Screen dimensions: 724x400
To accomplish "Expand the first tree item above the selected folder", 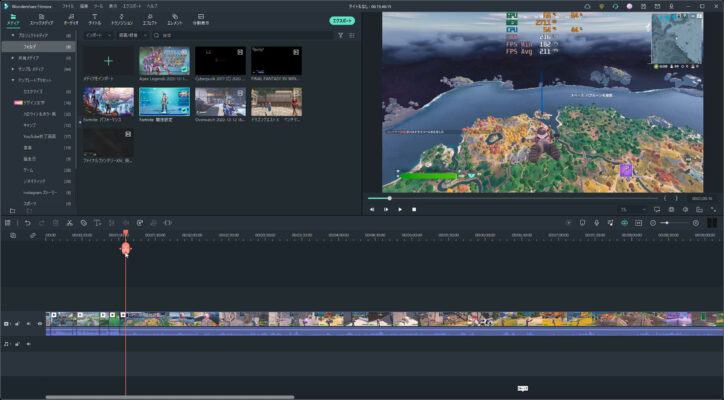I will click(12, 36).
